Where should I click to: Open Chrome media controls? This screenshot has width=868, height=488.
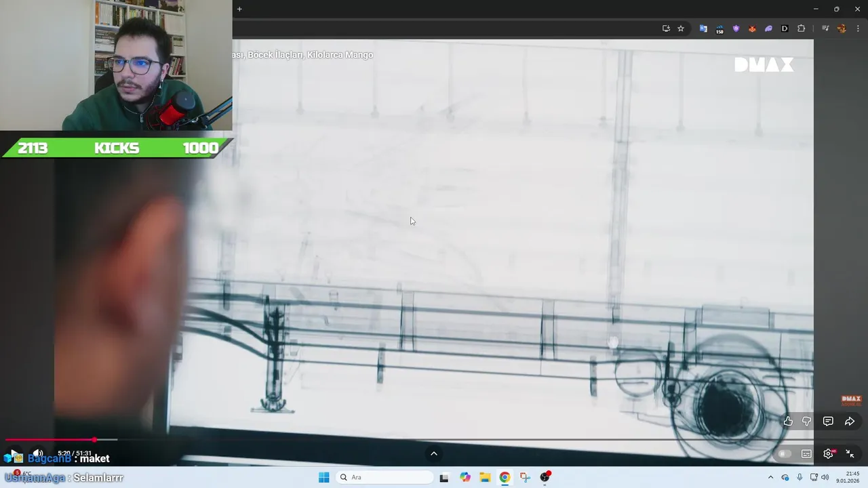point(825,28)
